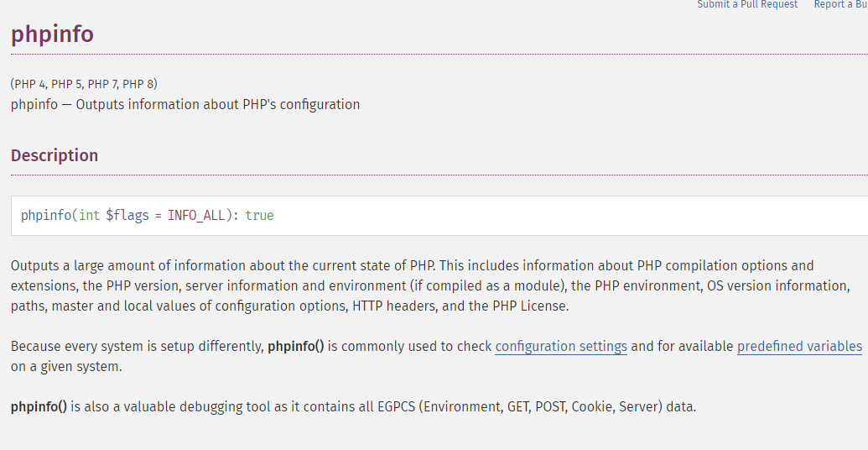Click the Description section heading
Image resolution: width=868 pixels, height=450 pixels.
[55, 155]
